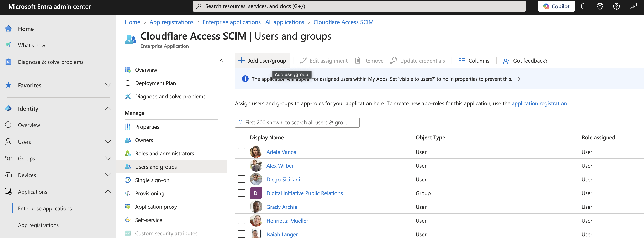
Task: Select the Adele Vance row checkbox
Action: (x=241, y=152)
